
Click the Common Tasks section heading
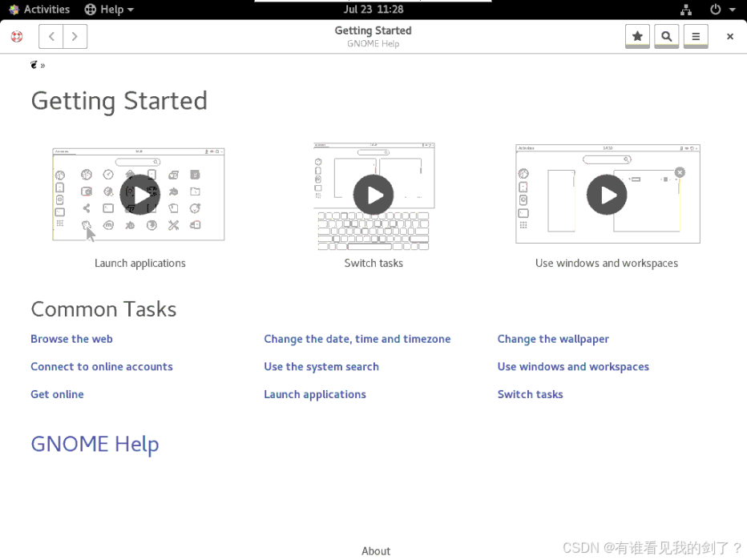pos(103,309)
